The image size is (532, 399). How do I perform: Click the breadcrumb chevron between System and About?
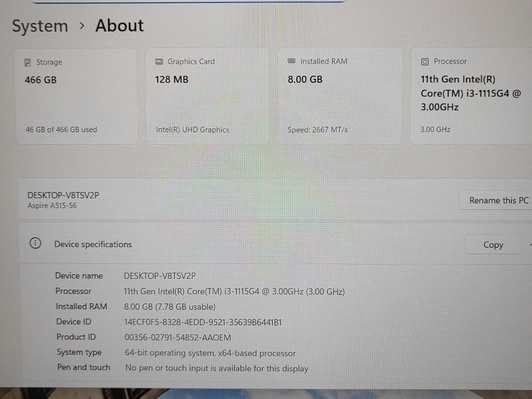coord(82,26)
